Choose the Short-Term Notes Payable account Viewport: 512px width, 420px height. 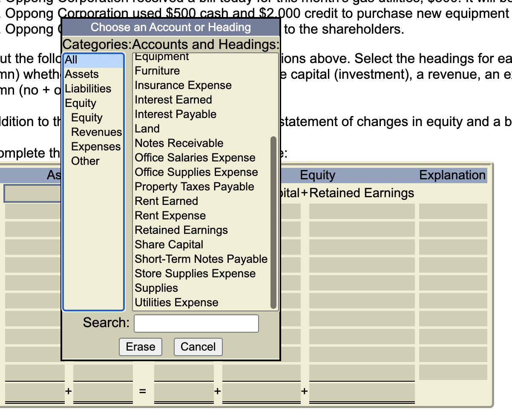coord(202,259)
